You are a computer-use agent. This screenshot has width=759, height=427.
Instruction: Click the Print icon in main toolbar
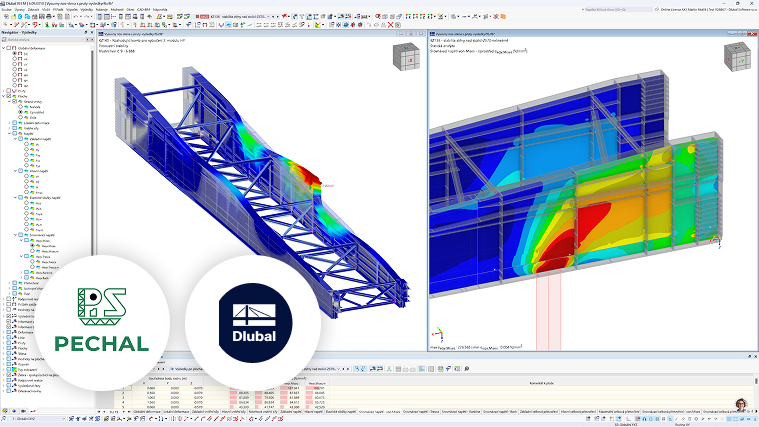pos(48,16)
